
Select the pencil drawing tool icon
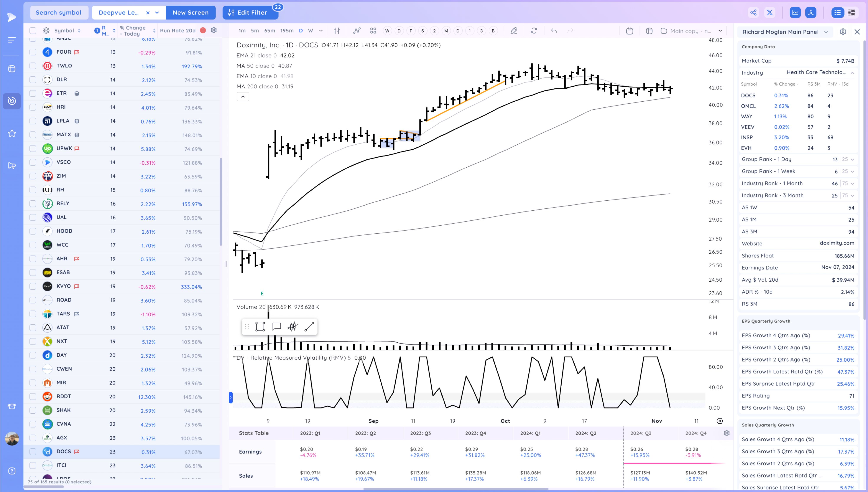514,31
